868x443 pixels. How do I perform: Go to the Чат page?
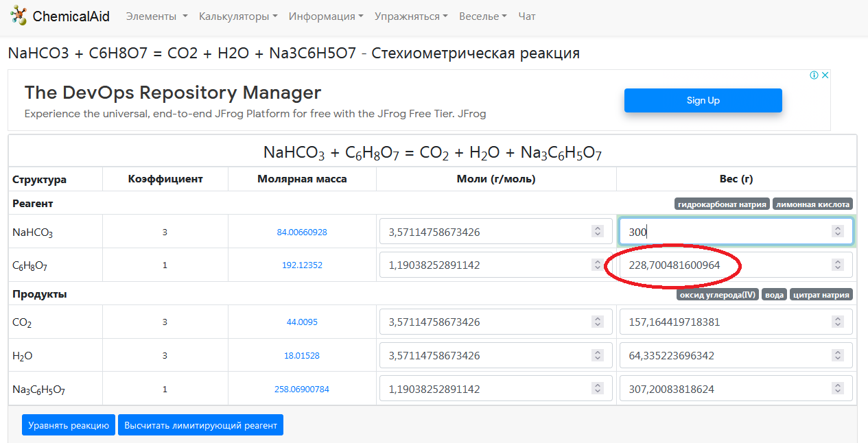[x=527, y=16]
